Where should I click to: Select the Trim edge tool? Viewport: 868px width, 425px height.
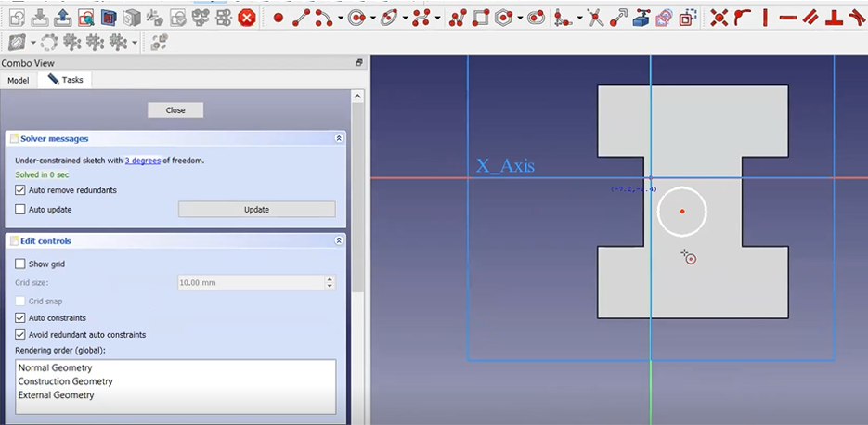(x=595, y=19)
